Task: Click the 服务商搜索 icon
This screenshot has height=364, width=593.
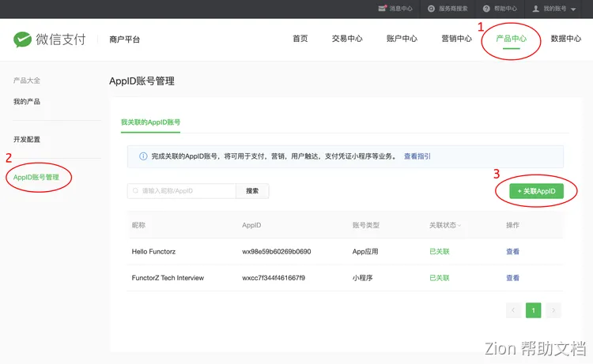Action: (431, 9)
